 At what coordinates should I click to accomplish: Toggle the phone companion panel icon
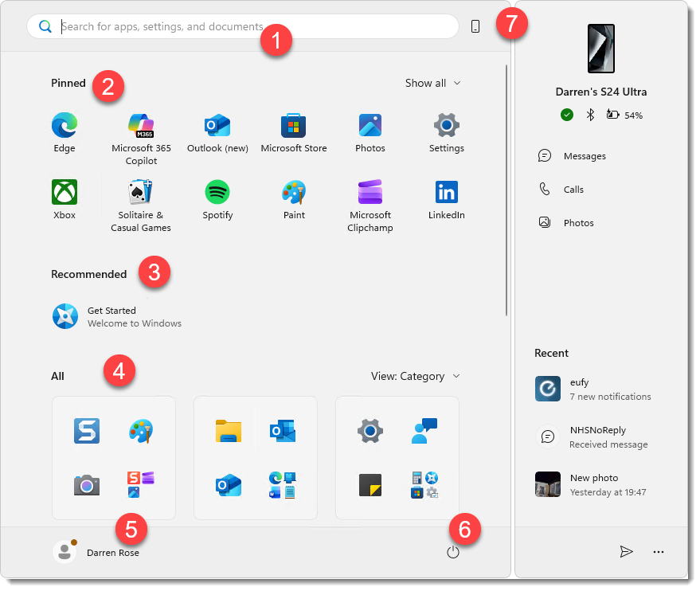coord(475,25)
